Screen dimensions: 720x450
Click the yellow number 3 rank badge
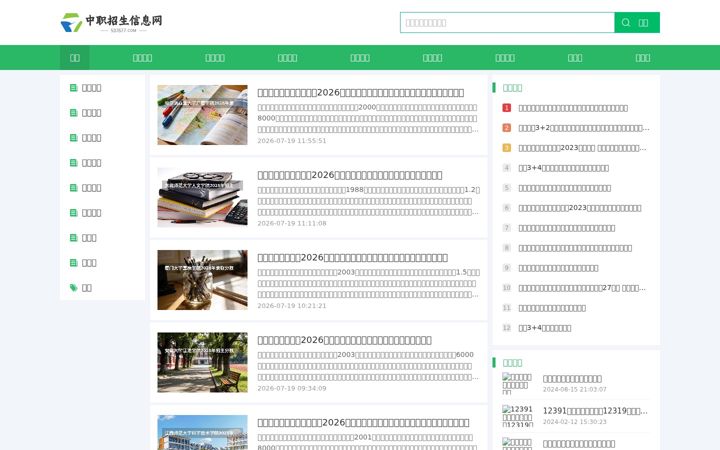(506, 148)
